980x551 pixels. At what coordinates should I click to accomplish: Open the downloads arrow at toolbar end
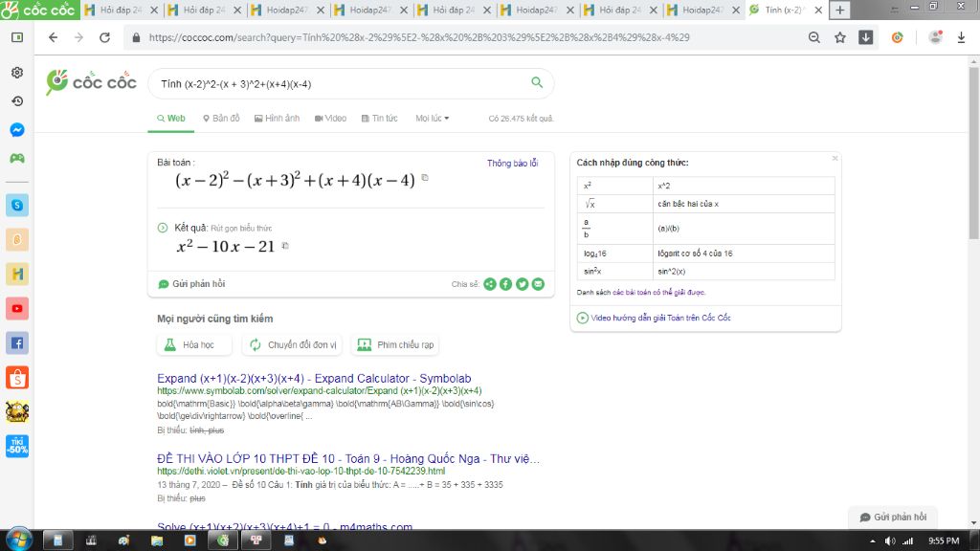click(x=961, y=37)
